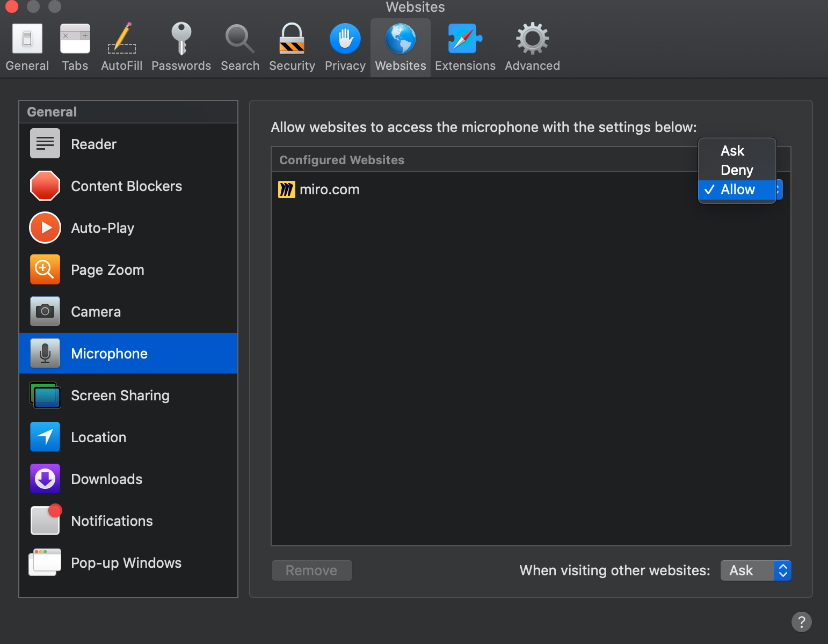Click the Search magnifier preferences icon

(239, 40)
